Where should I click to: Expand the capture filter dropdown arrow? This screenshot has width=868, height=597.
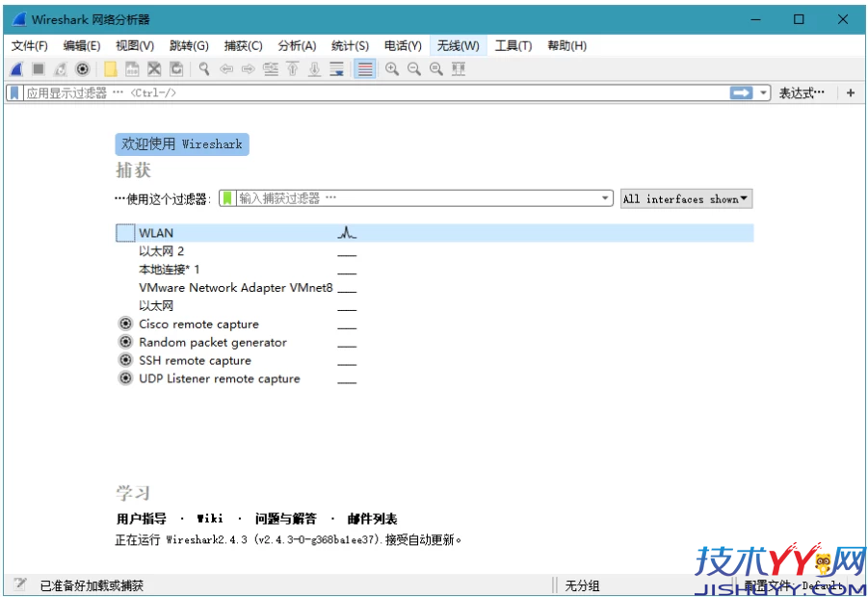605,197
